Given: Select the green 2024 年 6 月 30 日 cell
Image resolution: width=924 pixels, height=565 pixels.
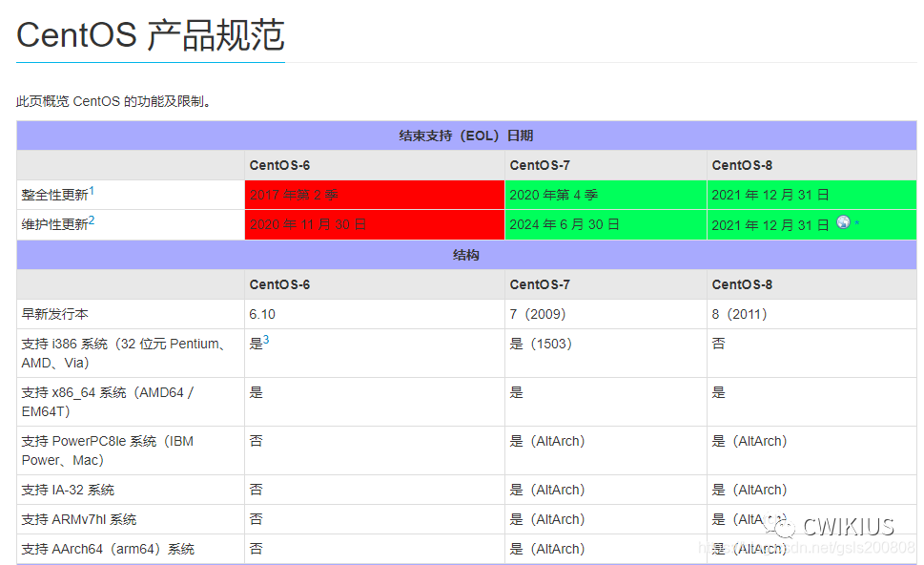Looking at the screenshot, I should [604, 224].
